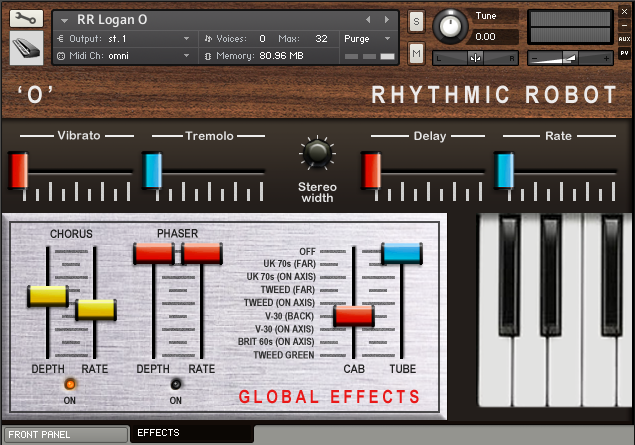The height and width of the screenshot is (445, 635).
Task: Toggle the Mute M button
Action: click(416, 53)
